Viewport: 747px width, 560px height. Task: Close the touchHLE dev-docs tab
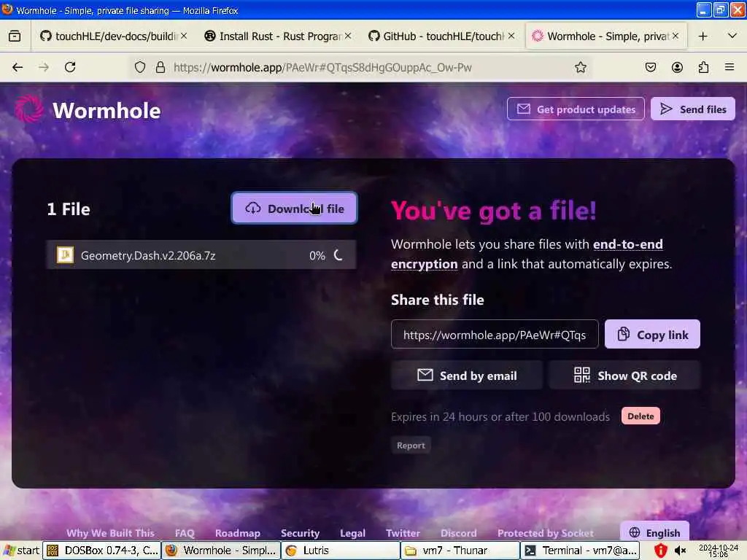(184, 36)
